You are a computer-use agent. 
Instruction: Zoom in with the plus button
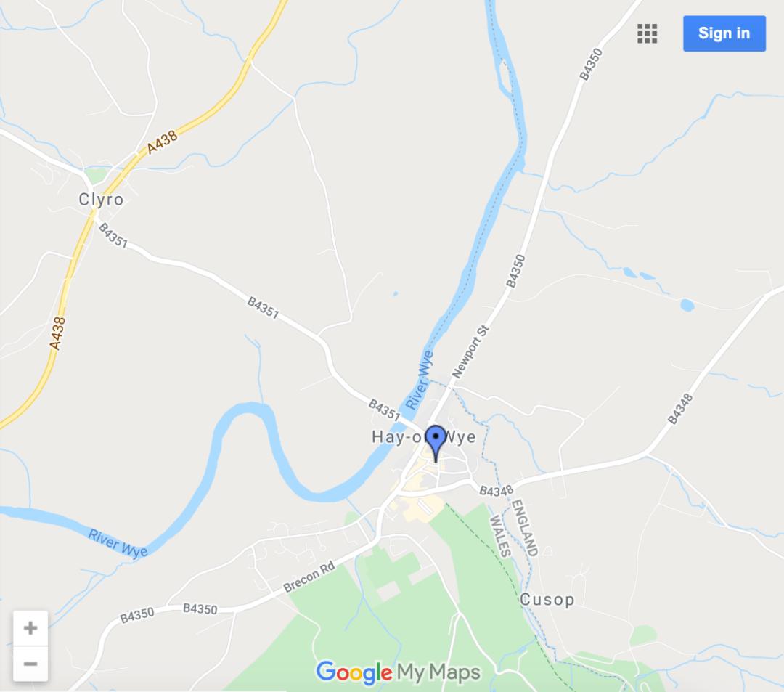30,628
